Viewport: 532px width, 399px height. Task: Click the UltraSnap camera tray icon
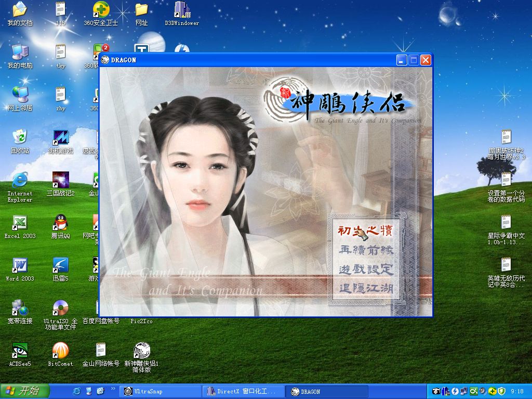436,391
